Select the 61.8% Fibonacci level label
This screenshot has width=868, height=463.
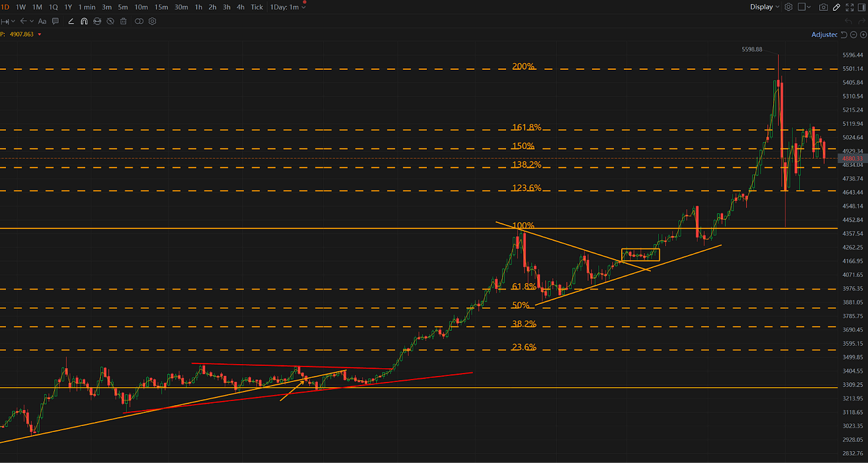tap(524, 287)
